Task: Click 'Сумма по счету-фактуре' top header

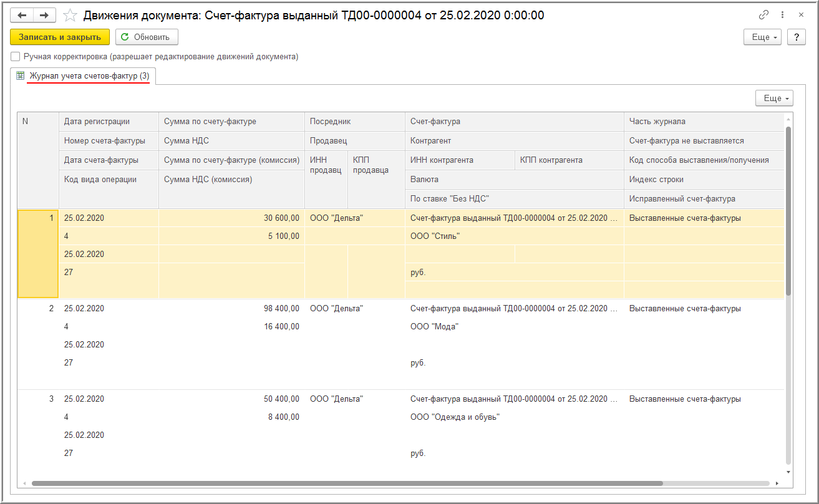Action: tap(231, 122)
